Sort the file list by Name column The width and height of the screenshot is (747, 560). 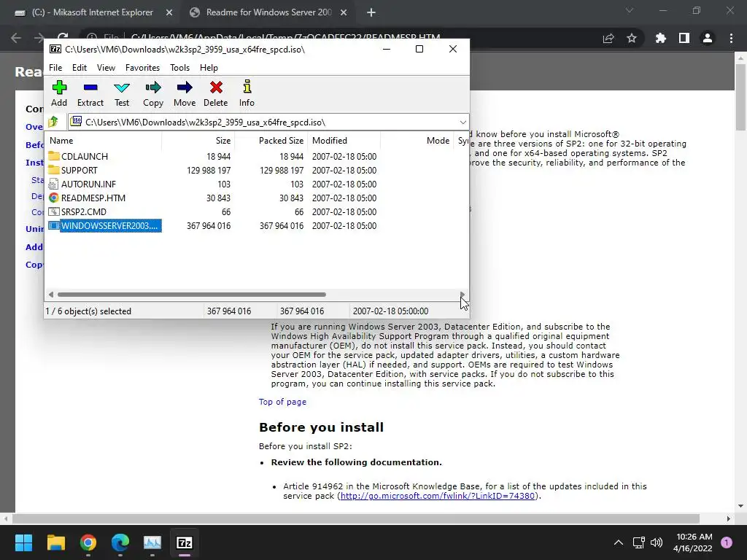point(103,141)
